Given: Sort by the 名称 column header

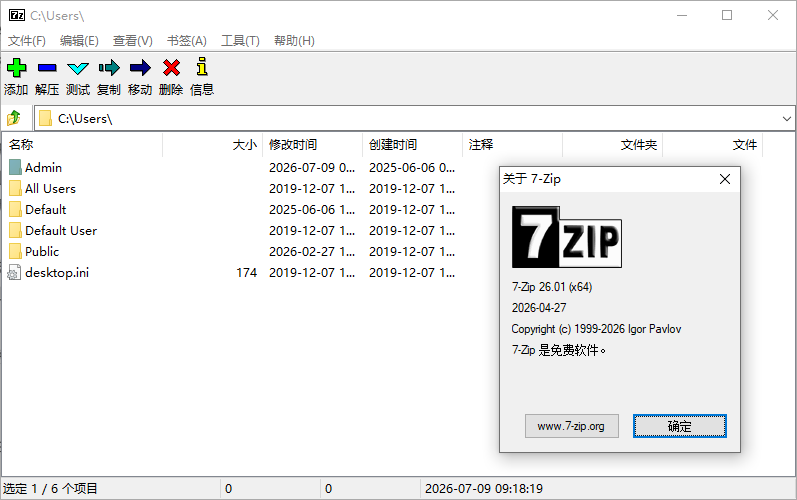Looking at the screenshot, I should pyautogui.click(x=82, y=145).
